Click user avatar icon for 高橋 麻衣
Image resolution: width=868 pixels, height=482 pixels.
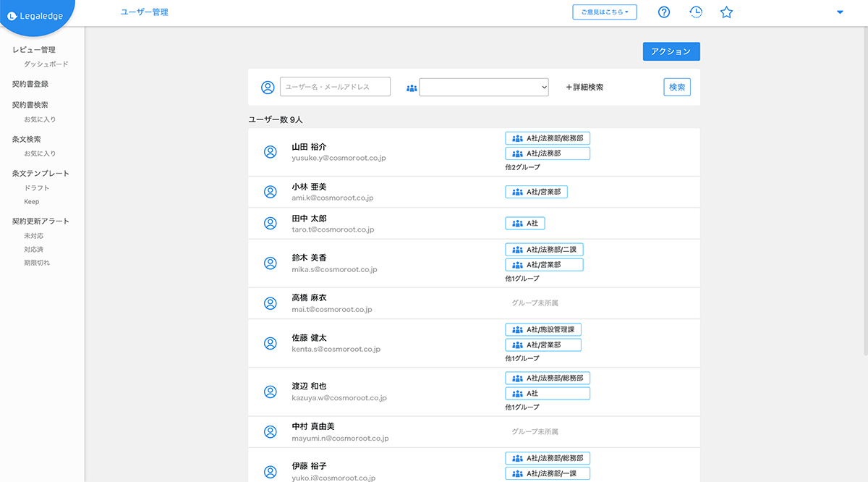click(x=270, y=303)
